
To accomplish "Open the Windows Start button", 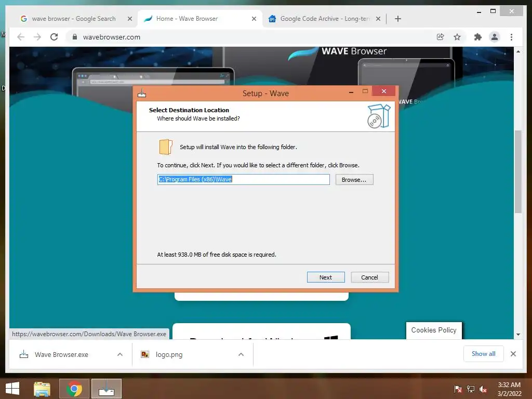I will coord(12,389).
